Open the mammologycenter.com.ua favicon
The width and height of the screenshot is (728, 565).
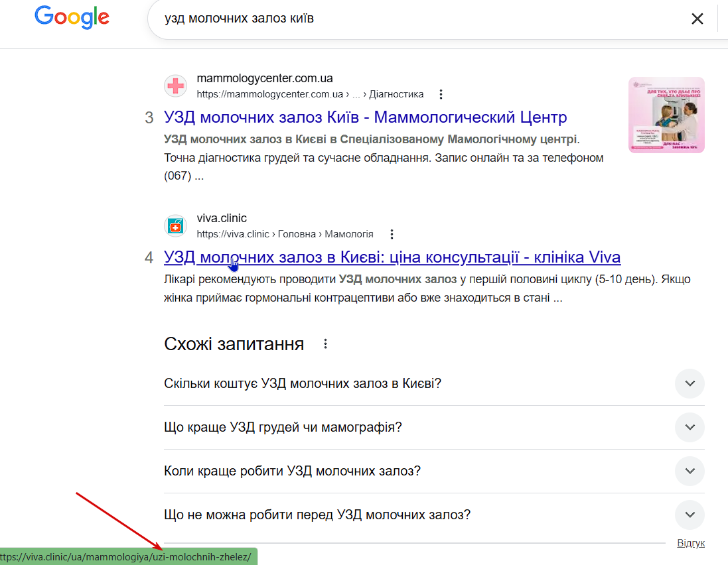pyautogui.click(x=175, y=86)
